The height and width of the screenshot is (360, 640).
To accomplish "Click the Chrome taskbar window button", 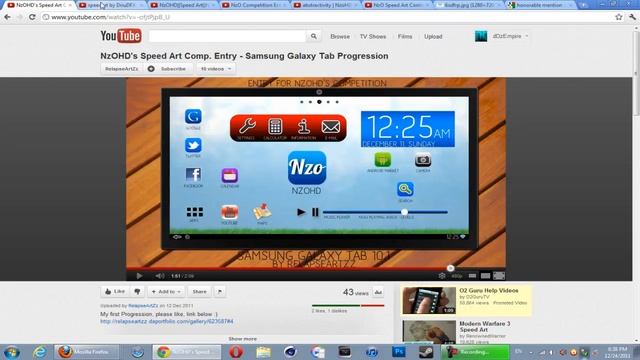I will pos(187,352).
